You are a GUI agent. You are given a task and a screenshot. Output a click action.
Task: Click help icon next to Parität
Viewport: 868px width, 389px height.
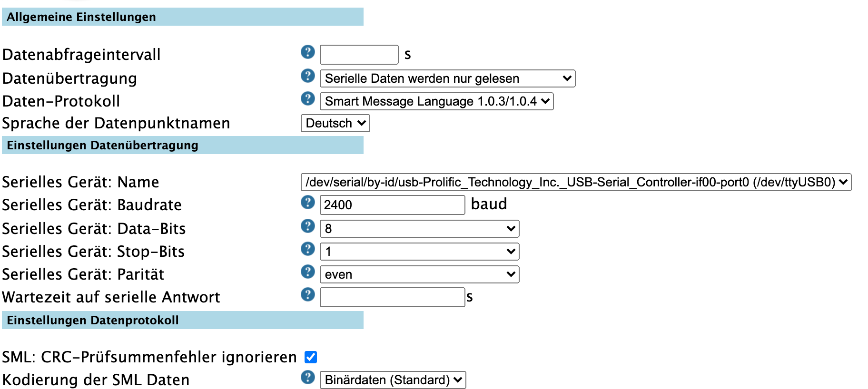[308, 272]
